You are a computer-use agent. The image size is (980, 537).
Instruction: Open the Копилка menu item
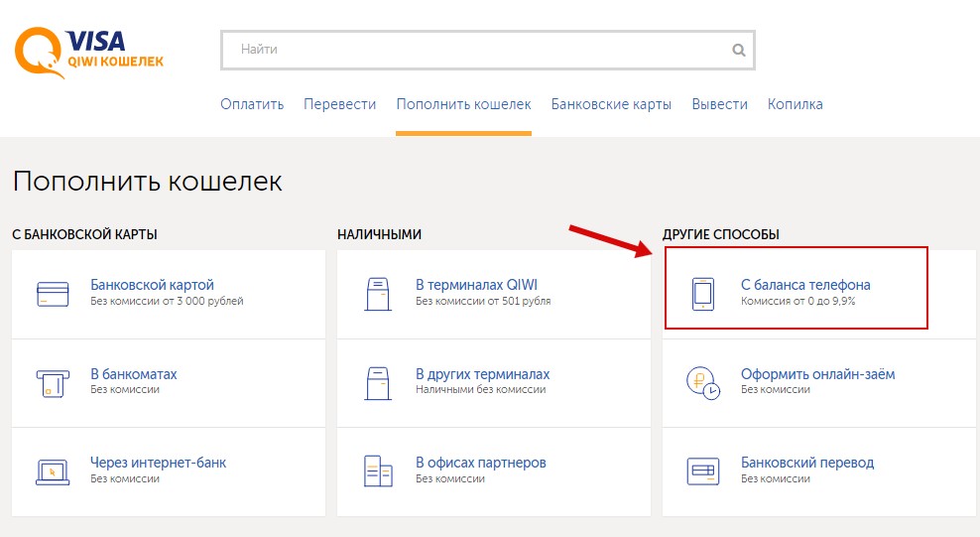point(795,104)
